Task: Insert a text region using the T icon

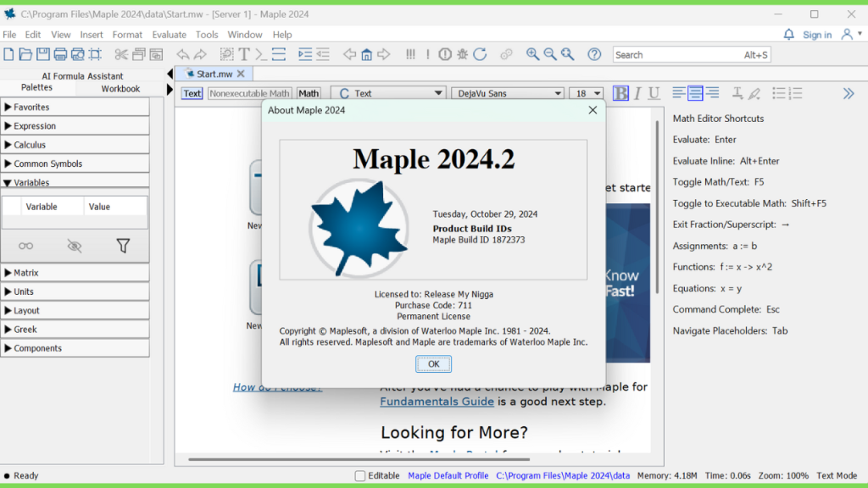Action: [244, 54]
